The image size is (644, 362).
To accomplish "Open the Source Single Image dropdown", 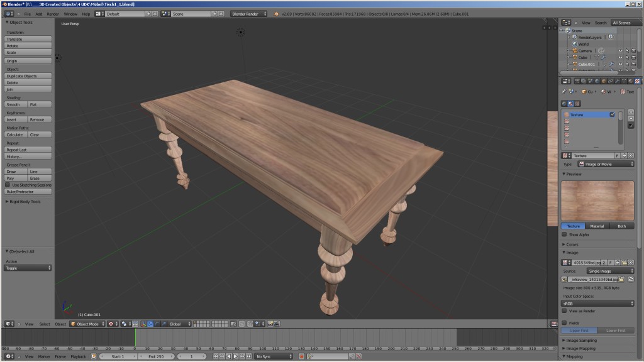I will tap(611, 270).
